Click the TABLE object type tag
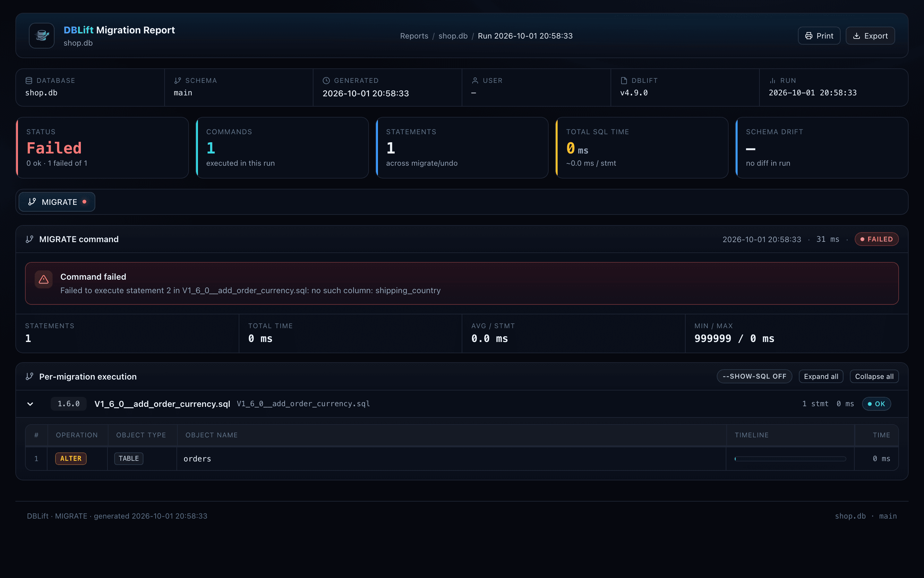924x578 pixels. pos(129,458)
